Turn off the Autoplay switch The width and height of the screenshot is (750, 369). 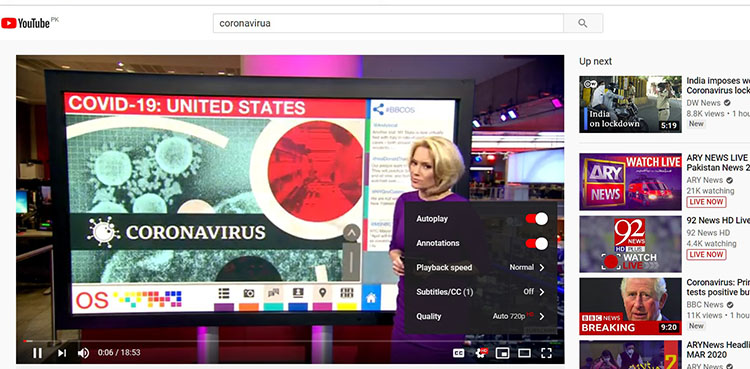[537, 219]
